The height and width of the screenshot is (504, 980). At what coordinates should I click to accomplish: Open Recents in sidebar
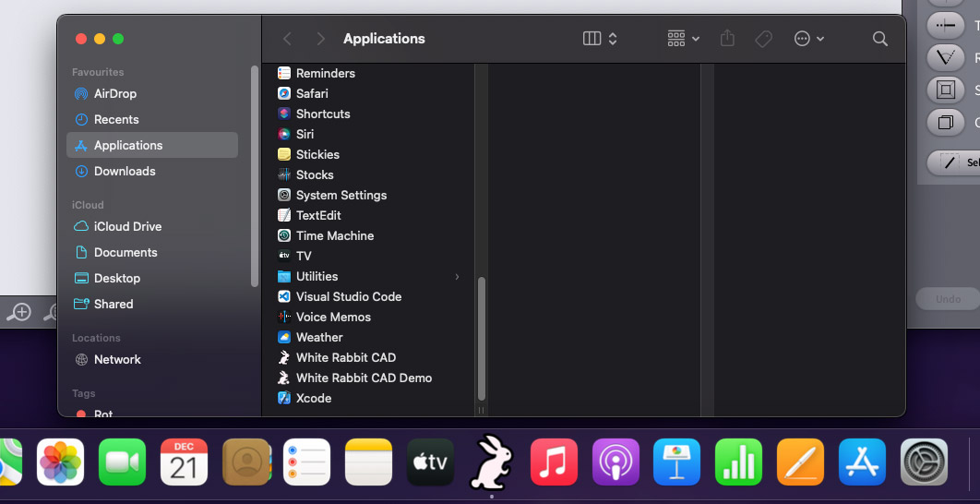pyautogui.click(x=152, y=119)
